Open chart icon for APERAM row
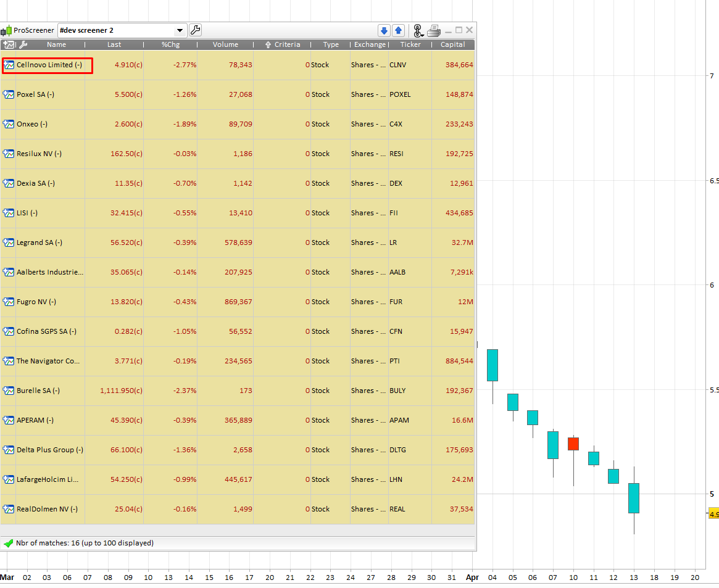The image size is (719, 588). tap(9, 420)
